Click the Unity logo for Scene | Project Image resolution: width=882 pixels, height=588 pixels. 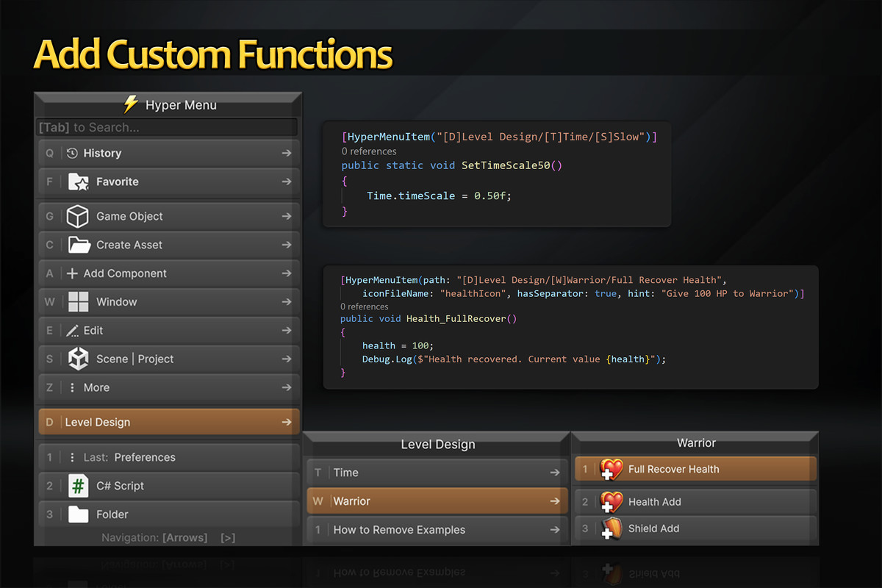[78, 359]
